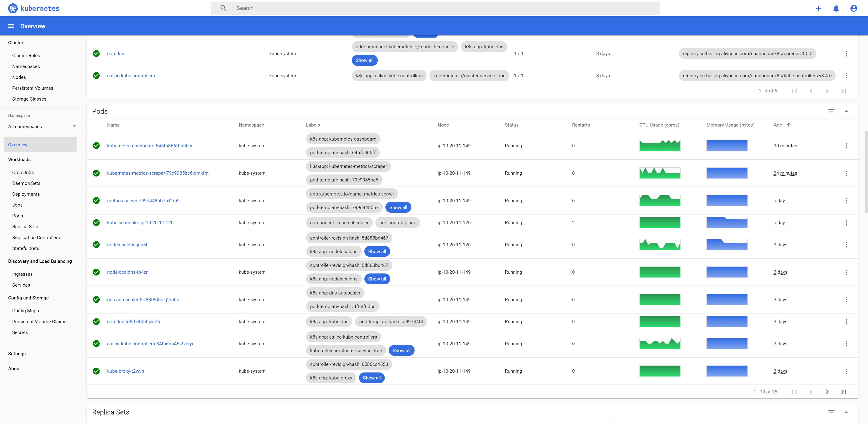Image resolution: width=868 pixels, height=424 pixels.
Task: Open actions menu for kubernetes-metrics-scraper pod
Action: [846, 173]
